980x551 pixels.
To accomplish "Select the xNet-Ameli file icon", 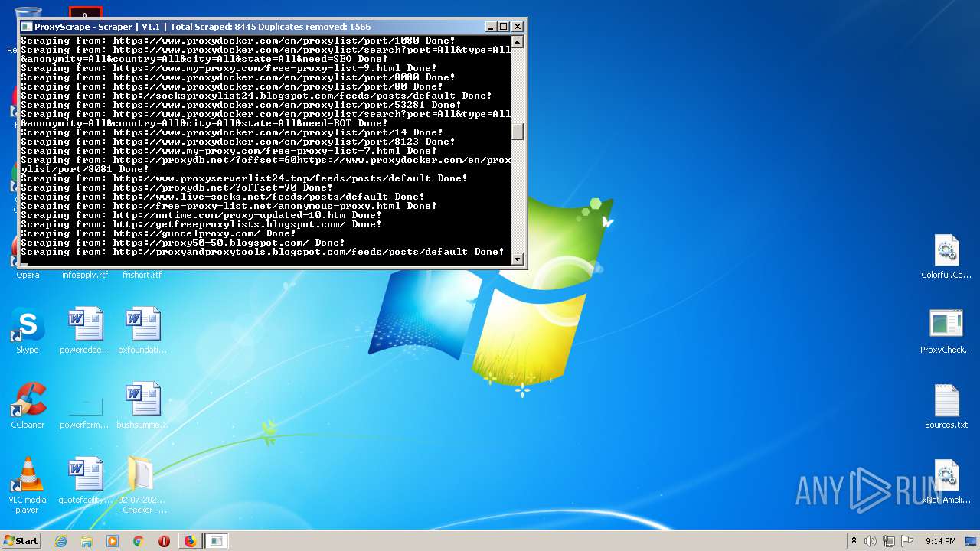I will [x=946, y=481].
